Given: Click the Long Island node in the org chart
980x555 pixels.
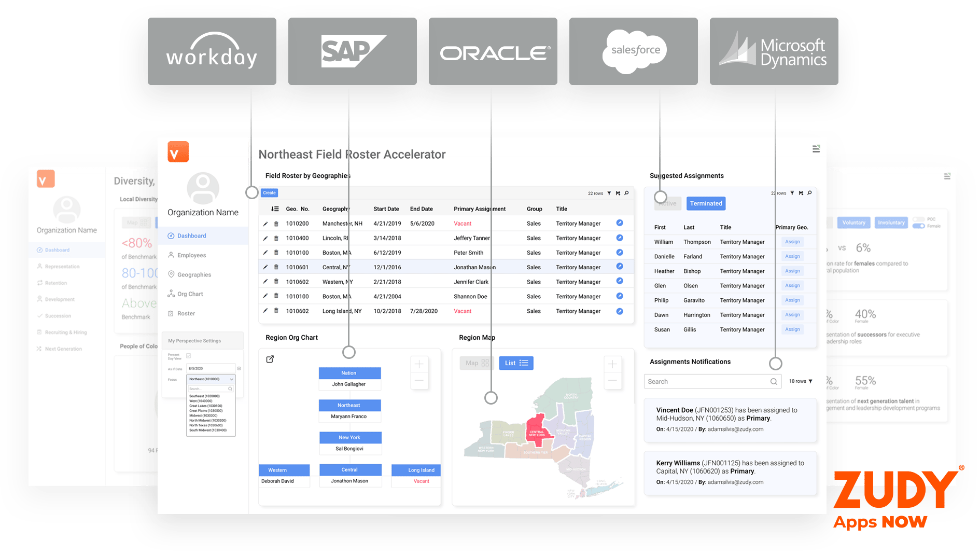Looking at the screenshot, I should (416, 470).
